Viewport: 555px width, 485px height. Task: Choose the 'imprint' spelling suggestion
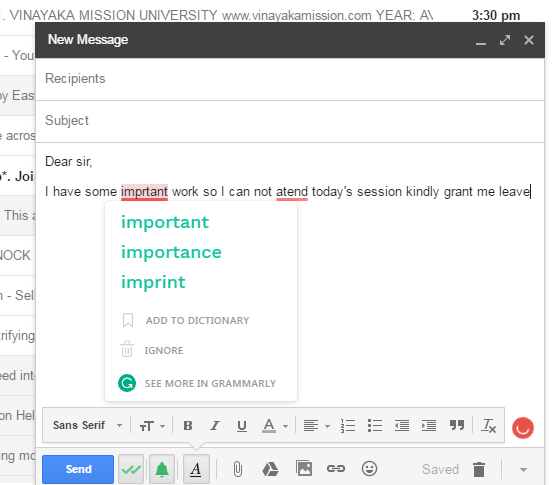click(x=153, y=283)
